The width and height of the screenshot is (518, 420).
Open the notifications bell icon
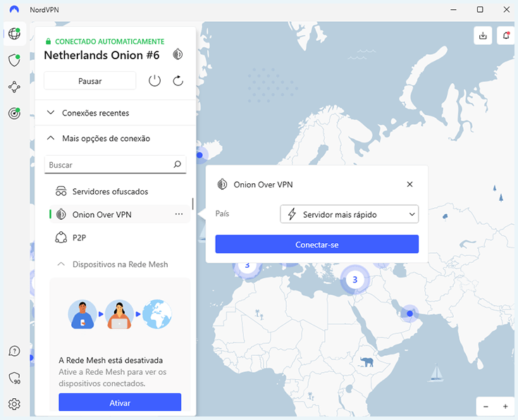click(x=506, y=35)
